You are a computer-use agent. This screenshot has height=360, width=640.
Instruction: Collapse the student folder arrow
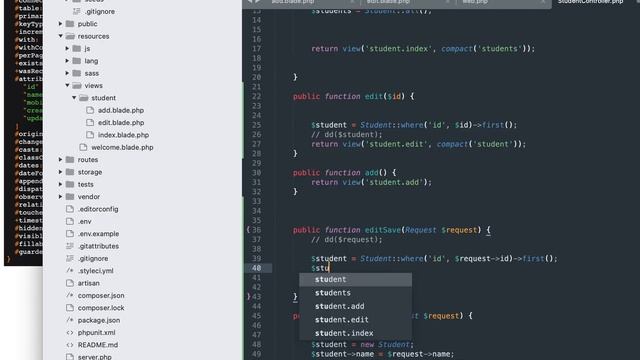pyautogui.click(x=74, y=98)
